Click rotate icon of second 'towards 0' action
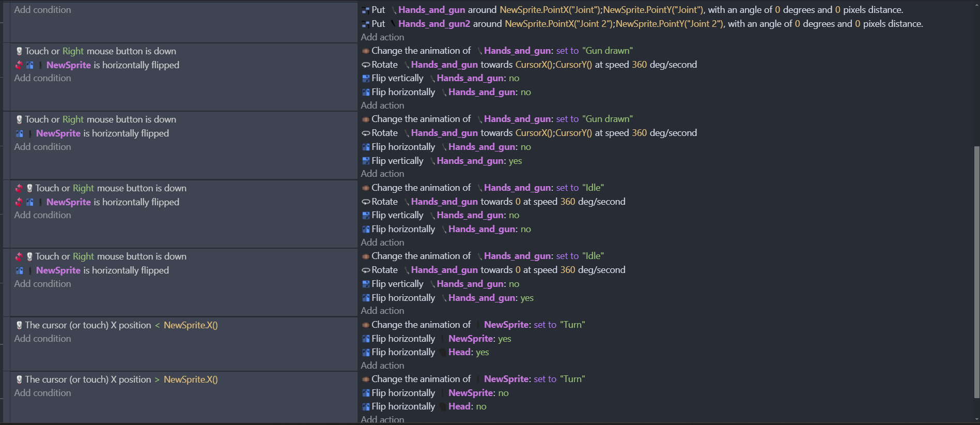 pyautogui.click(x=366, y=270)
